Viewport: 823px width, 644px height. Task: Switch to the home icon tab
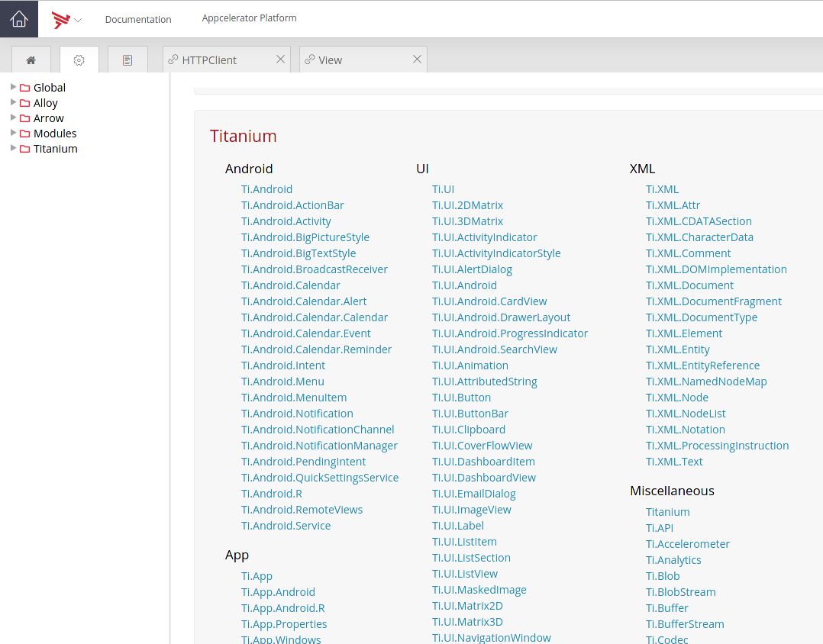(31, 60)
